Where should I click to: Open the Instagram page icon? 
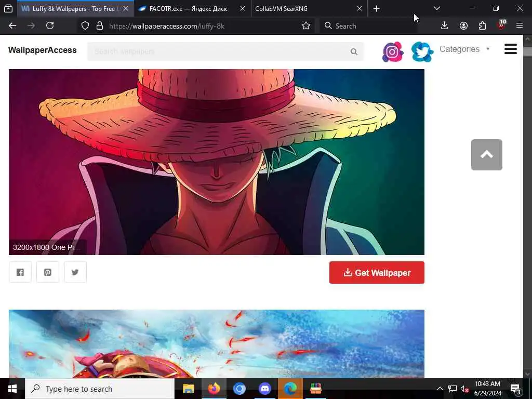(393, 51)
